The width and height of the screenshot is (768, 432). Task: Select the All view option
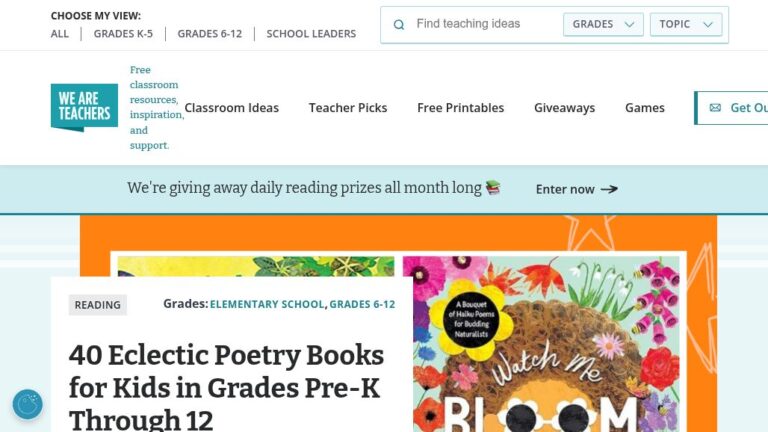click(60, 34)
